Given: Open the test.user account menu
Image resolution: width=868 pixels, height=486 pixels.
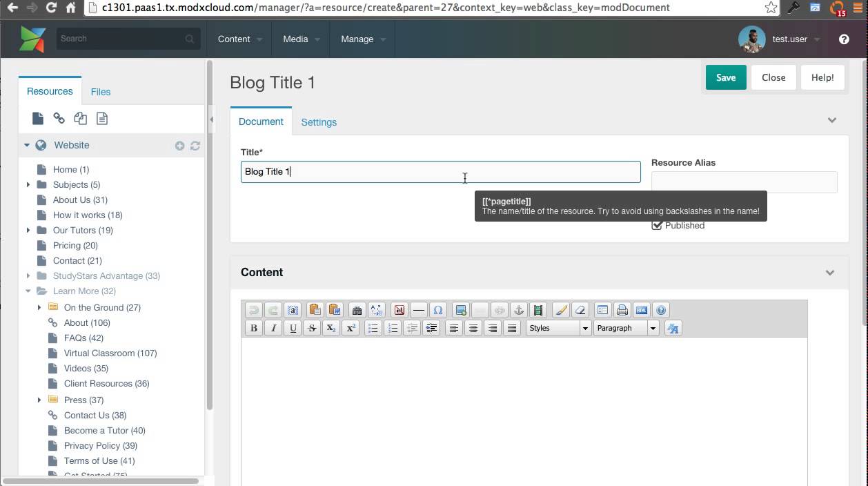Looking at the screenshot, I should [x=780, y=39].
